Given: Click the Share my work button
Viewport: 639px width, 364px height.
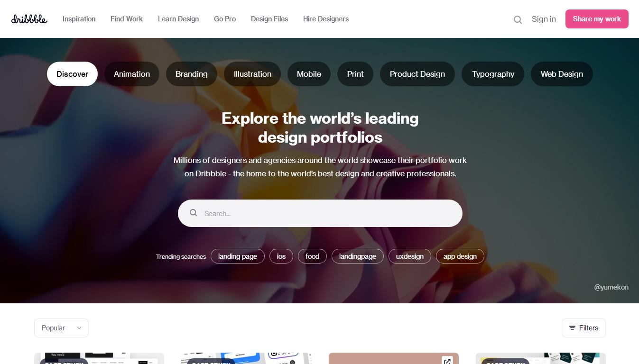Looking at the screenshot, I should (x=597, y=19).
